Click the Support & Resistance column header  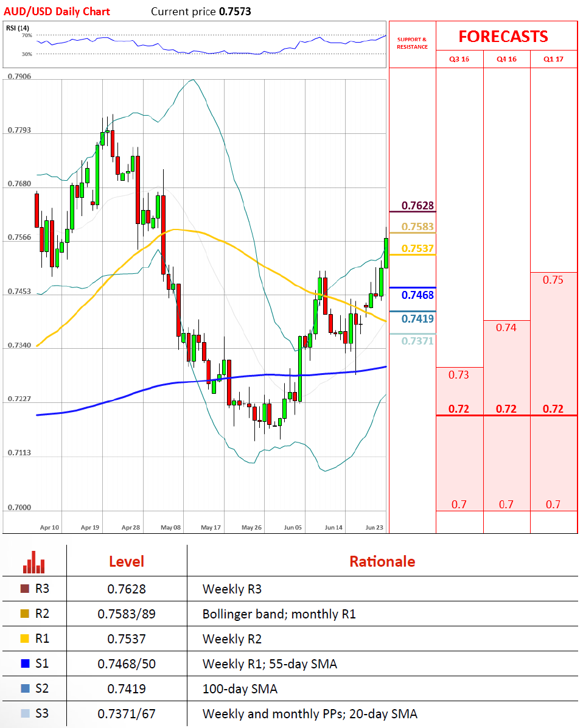tap(412, 43)
